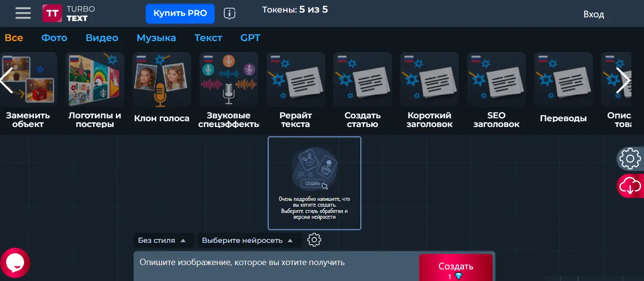The image size is (644, 281).
Task: Click the Купить PRO button
Action: [x=180, y=14]
